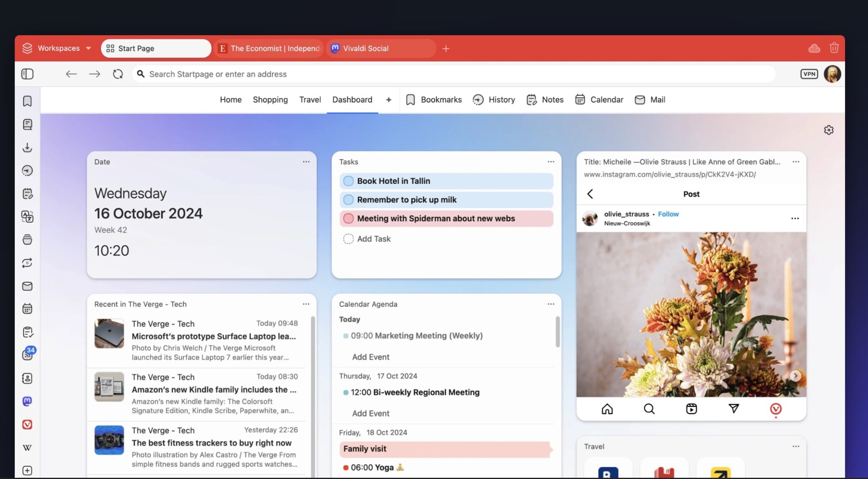The image size is (868, 479).
Task: Click the address search field
Action: click(453, 74)
